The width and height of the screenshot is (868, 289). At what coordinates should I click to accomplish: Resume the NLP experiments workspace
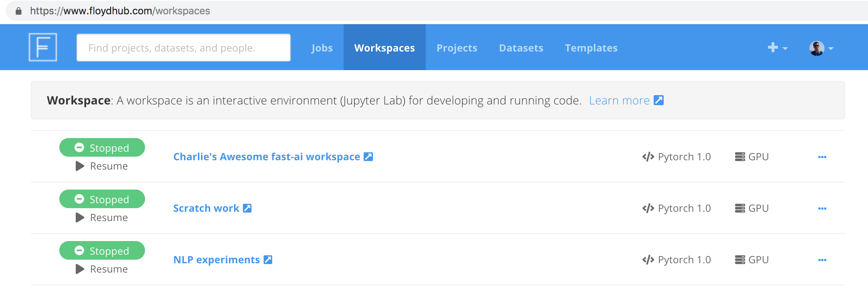pyautogui.click(x=102, y=269)
